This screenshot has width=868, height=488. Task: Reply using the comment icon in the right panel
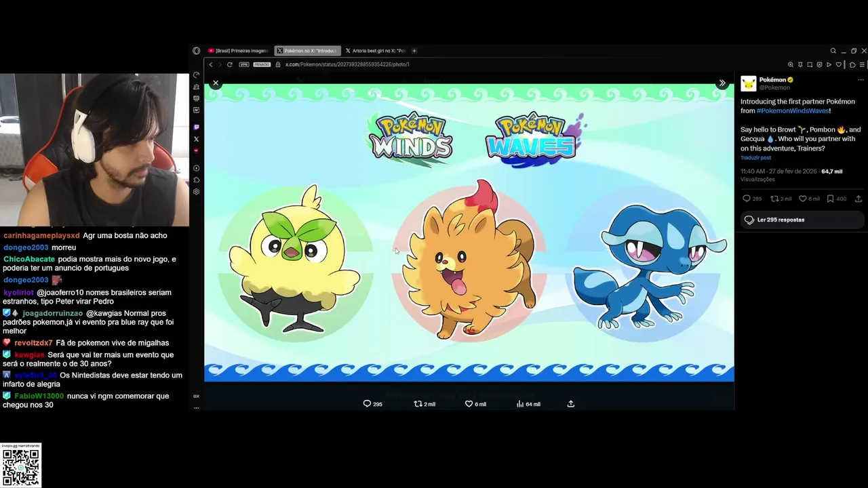pos(747,199)
